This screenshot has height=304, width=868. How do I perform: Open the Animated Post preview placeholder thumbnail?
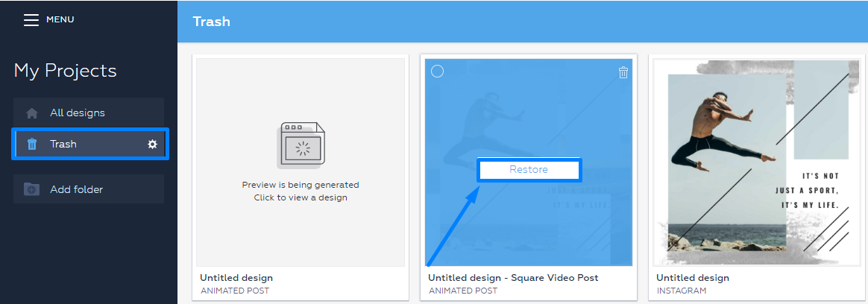click(x=301, y=162)
